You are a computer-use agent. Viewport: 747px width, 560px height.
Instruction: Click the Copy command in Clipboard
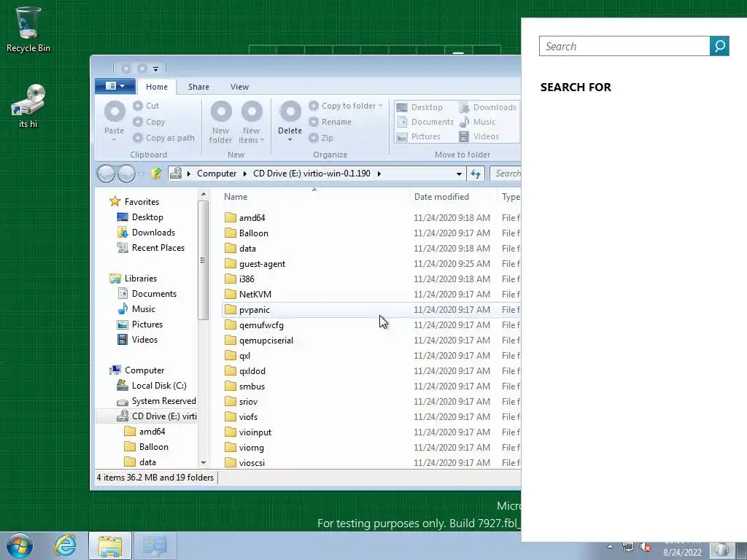pos(149,122)
